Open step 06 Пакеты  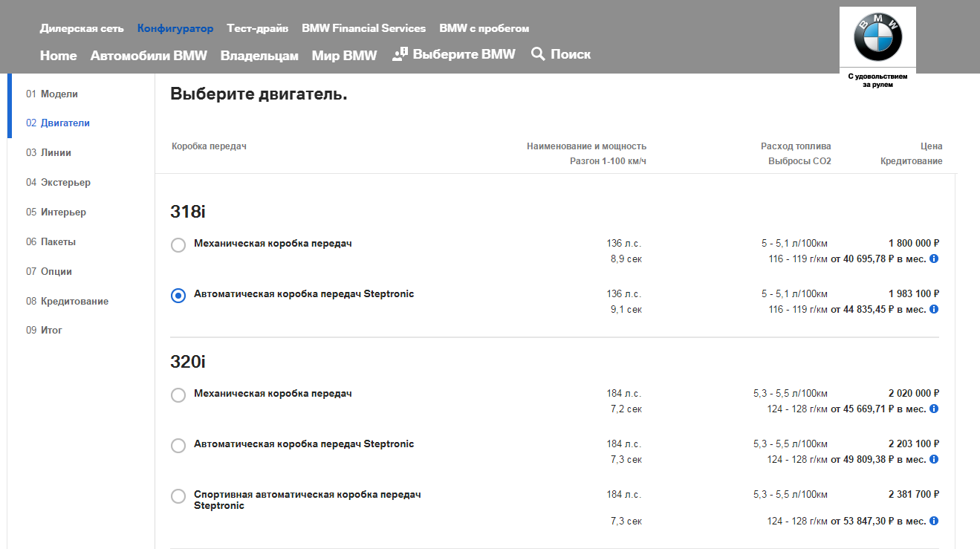point(51,242)
